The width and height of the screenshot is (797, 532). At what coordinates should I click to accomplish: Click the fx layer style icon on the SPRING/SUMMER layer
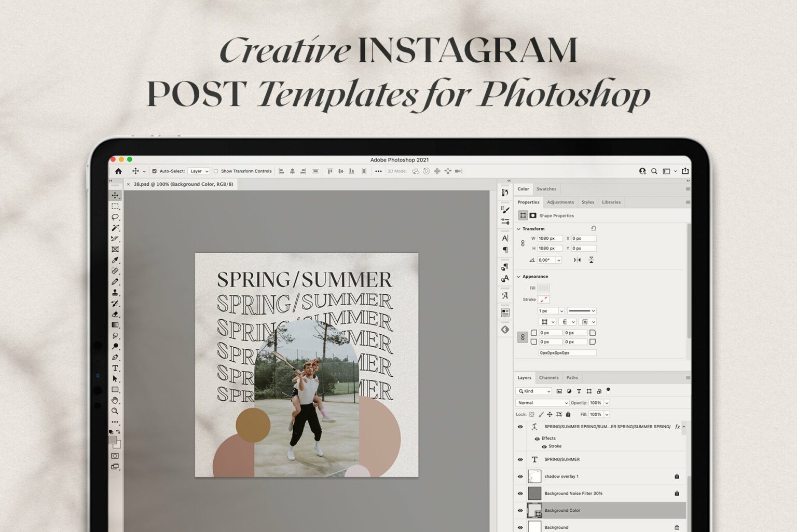tap(677, 427)
